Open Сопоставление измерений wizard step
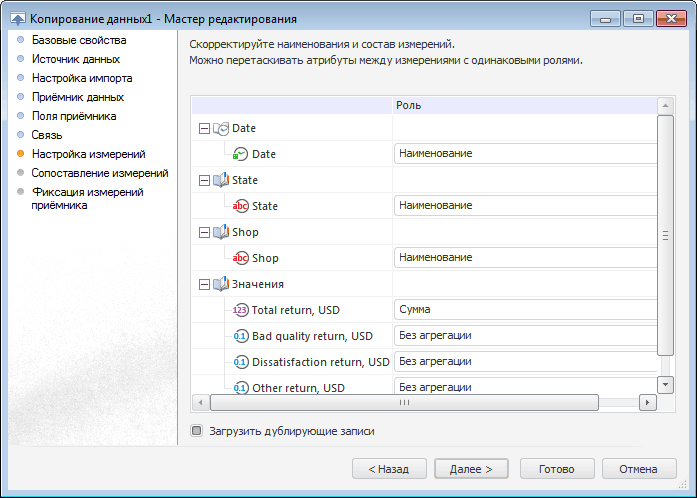This screenshot has width=697, height=498. (99, 173)
